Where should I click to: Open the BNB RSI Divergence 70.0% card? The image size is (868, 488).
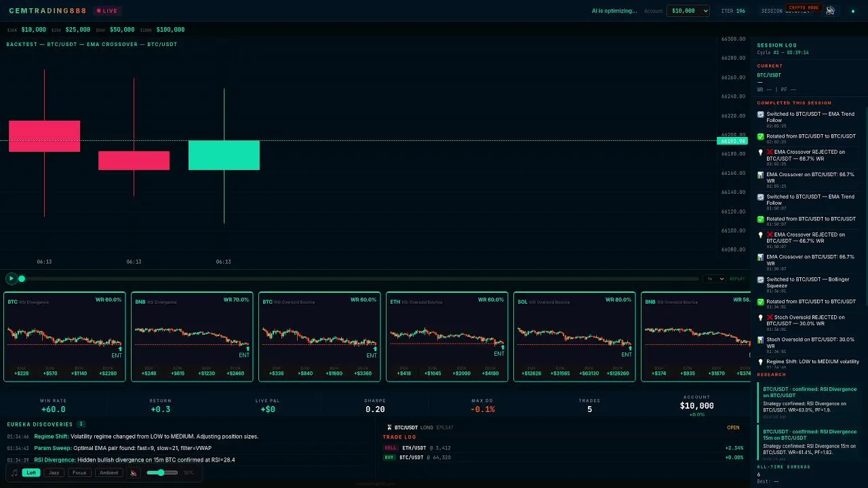192,337
